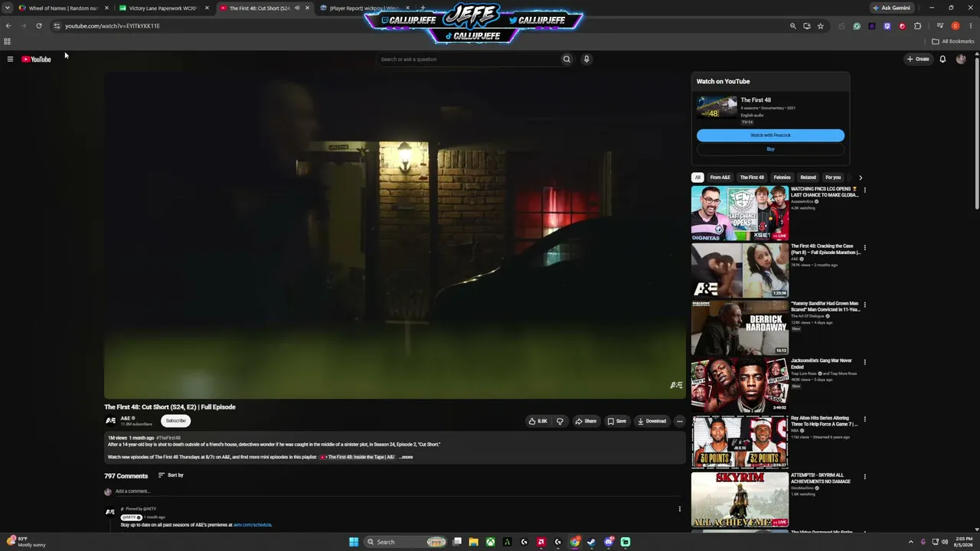Open File Explorer from the taskbar

click(x=473, y=542)
